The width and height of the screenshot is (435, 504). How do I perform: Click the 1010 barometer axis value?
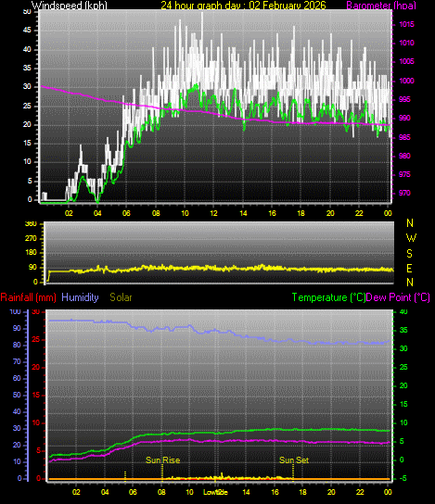coord(406,43)
